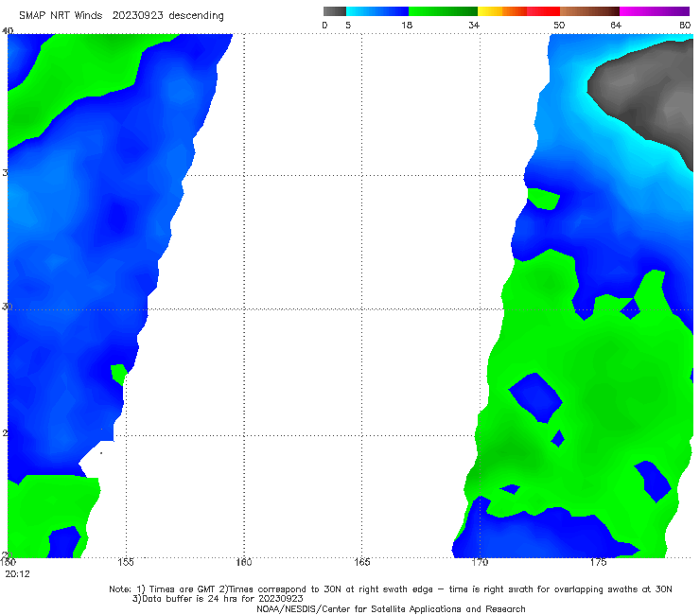
Task: Click the note 'Data buffer is 24 hrs for 20230923'
Action: pyautogui.click(x=218, y=599)
